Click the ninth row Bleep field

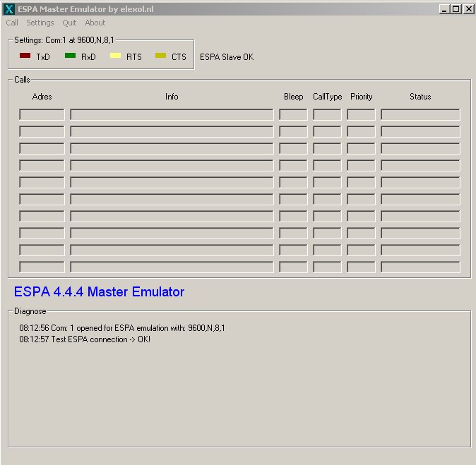tap(293, 250)
